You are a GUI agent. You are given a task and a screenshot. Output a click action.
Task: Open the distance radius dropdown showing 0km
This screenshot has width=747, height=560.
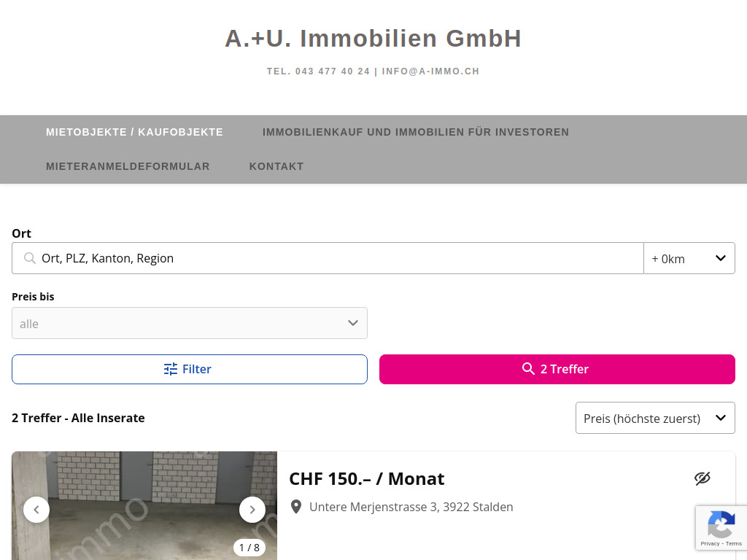(x=689, y=258)
